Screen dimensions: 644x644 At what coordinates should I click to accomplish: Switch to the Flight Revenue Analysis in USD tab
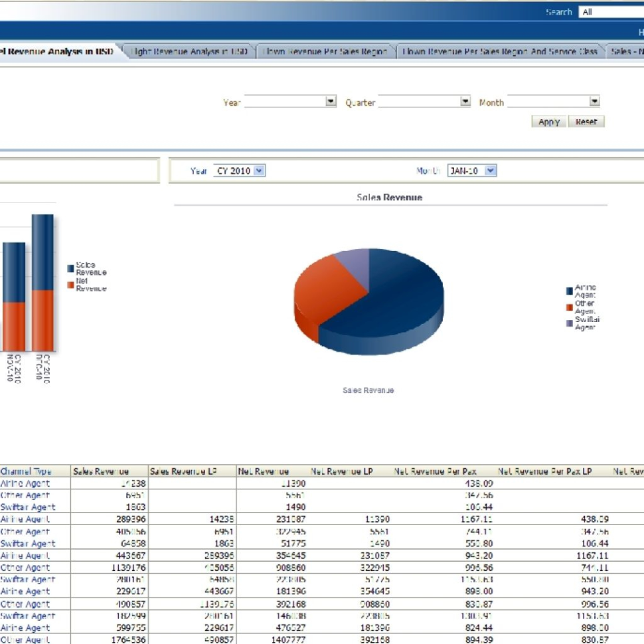[191, 49]
